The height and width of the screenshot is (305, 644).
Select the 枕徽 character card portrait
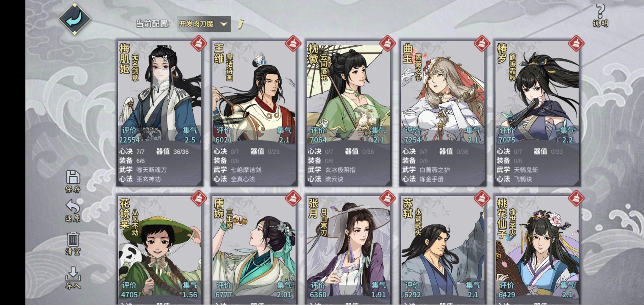[349, 93]
